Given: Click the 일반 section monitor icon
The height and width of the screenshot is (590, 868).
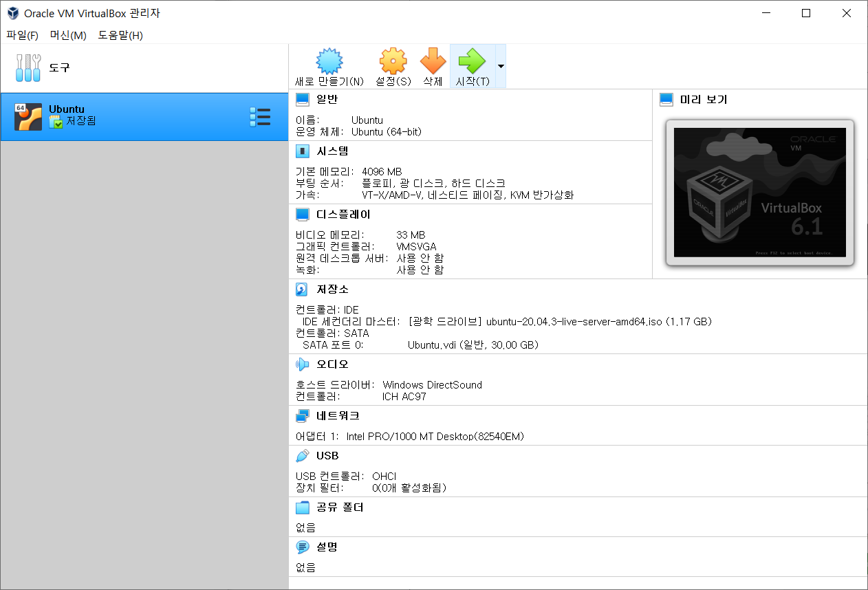Looking at the screenshot, I should click(x=303, y=100).
